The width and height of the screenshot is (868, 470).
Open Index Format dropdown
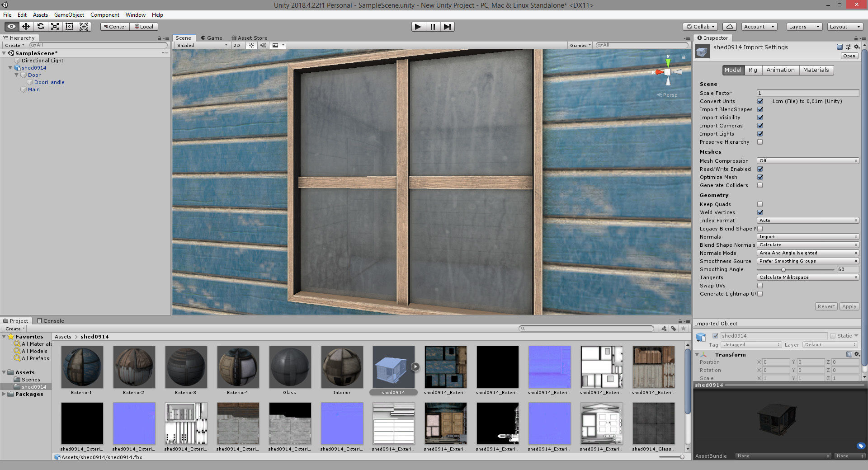pyautogui.click(x=807, y=221)
